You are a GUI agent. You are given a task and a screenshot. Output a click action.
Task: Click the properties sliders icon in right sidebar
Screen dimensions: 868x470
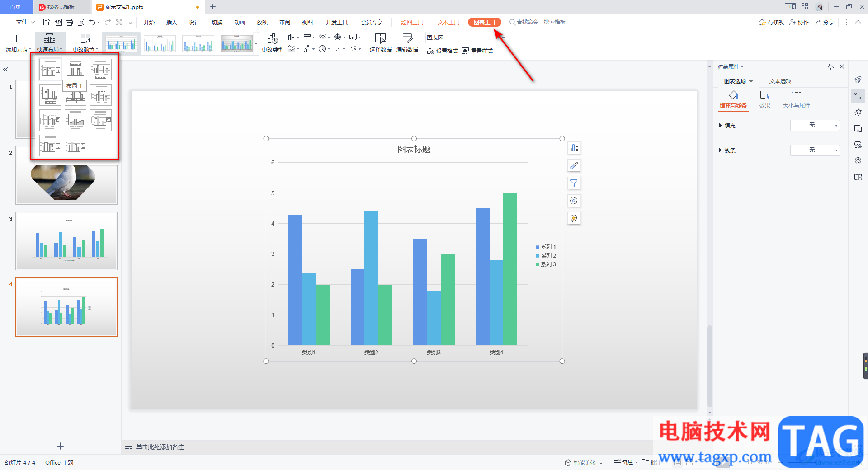(x=858, y=96)
